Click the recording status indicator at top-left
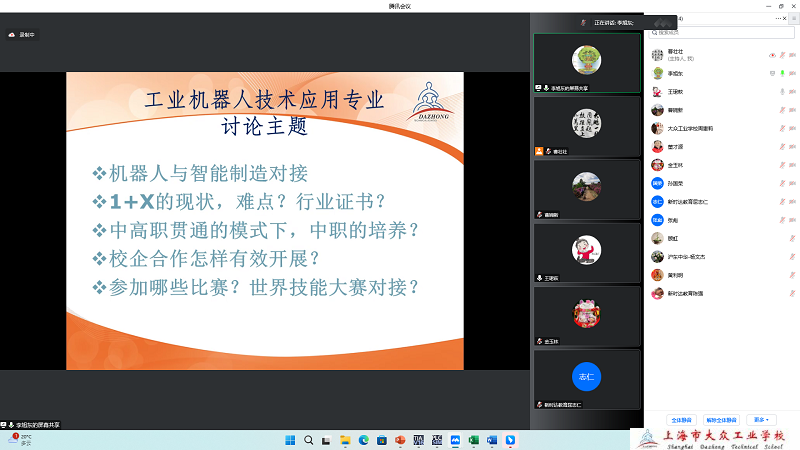Viewport: 800px width, 450px height. (x=20, y=34)
